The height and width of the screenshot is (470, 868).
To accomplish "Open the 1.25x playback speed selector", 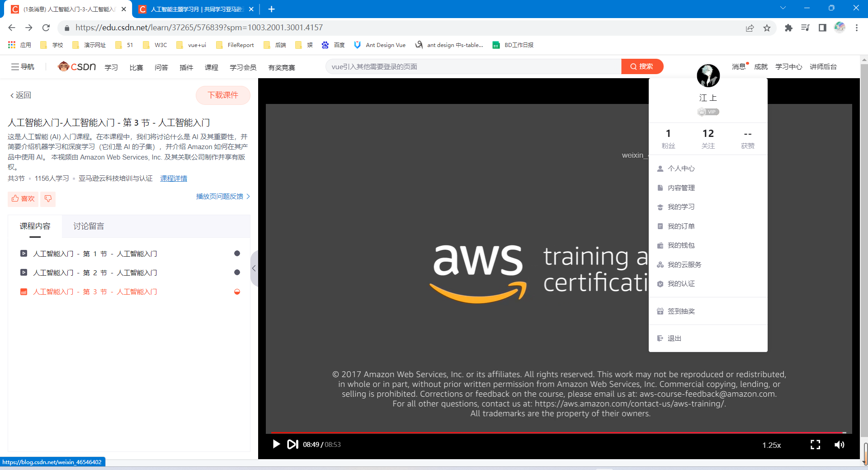I will pos(771,445).
